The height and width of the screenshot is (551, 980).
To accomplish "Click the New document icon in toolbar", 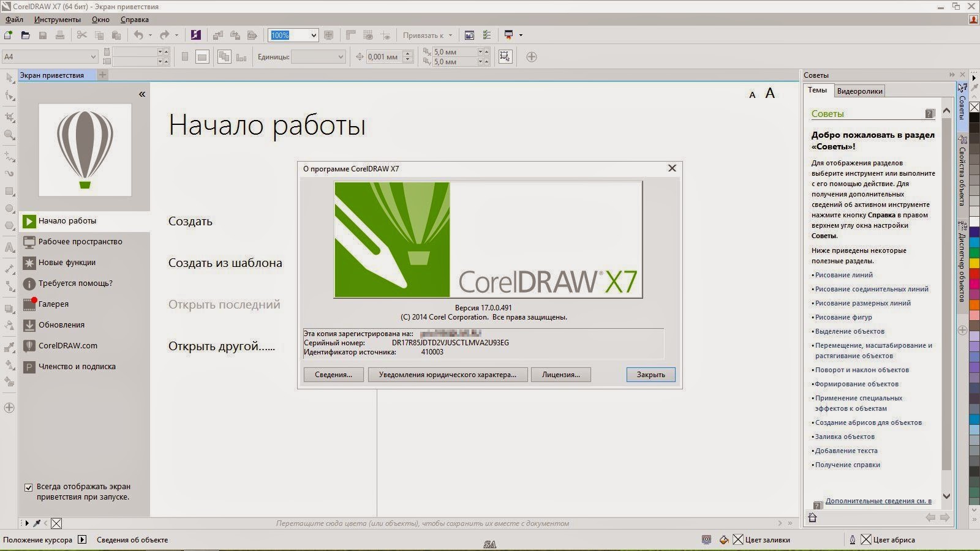I will [x=9, y=36].
